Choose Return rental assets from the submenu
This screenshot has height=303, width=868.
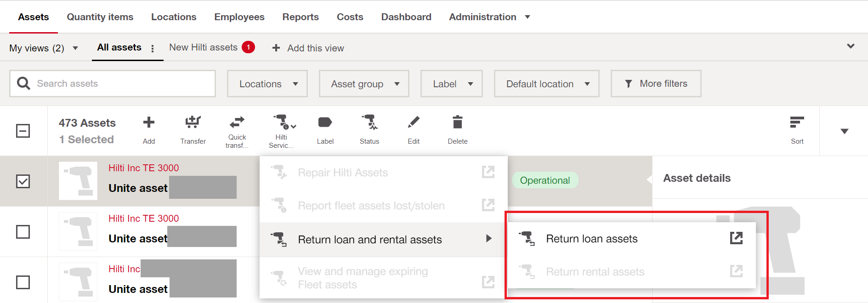631,272
